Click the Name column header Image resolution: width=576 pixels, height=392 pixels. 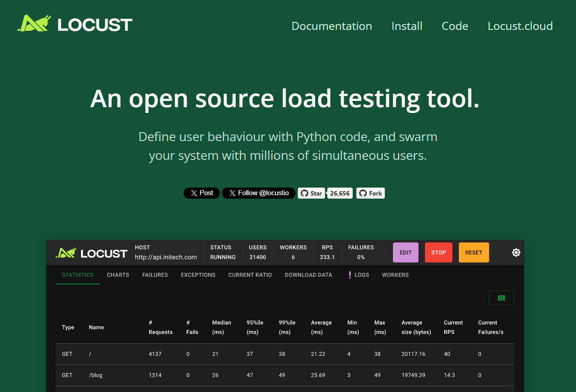[x=96, y=327]
